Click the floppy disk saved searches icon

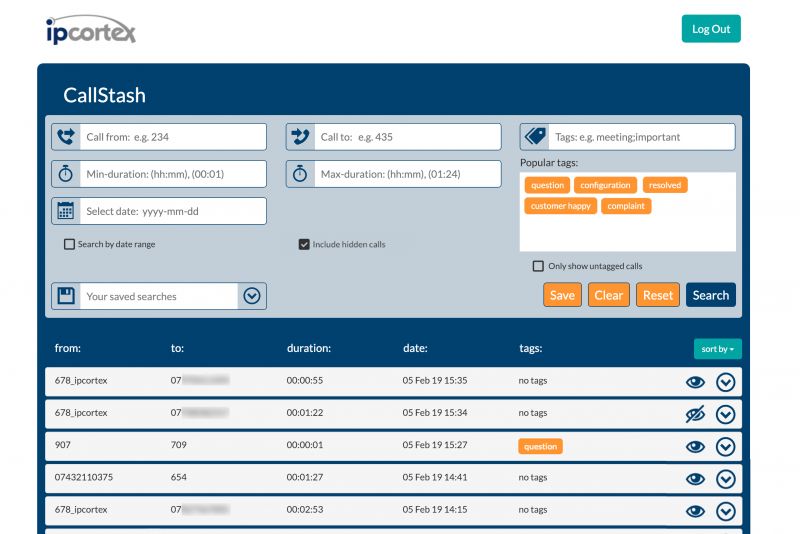coord(66,296)
